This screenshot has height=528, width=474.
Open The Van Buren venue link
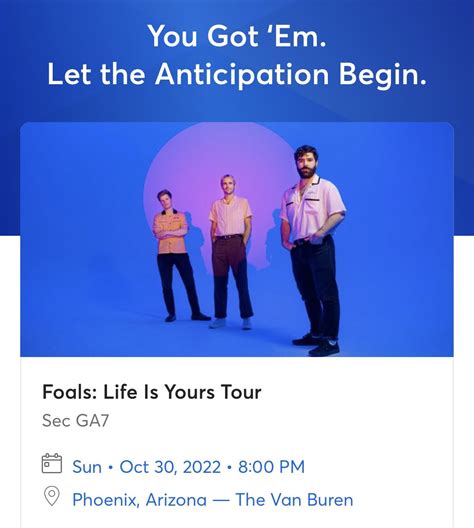[294, 500]
